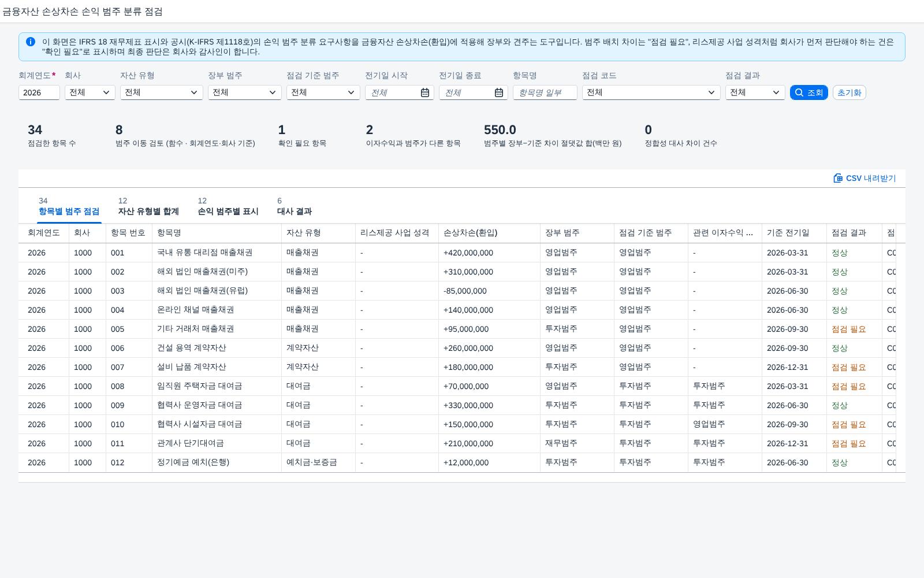Click the 550.0 KPI value
The width and height of the screenshot is (924, 578).
pyautogui.click(x=500, y=130)
